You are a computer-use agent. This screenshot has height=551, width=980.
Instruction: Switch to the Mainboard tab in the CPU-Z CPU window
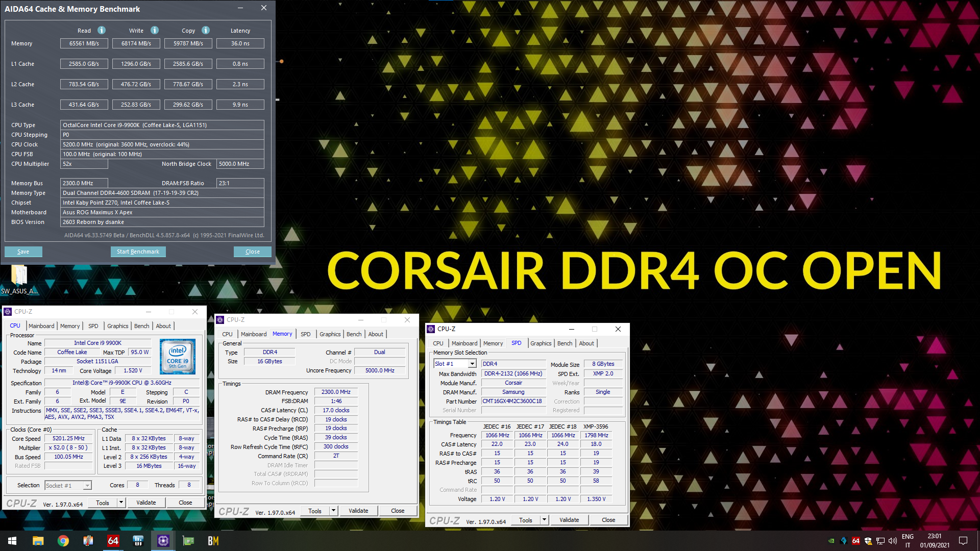pyautogui.click(x=41, y=326)
